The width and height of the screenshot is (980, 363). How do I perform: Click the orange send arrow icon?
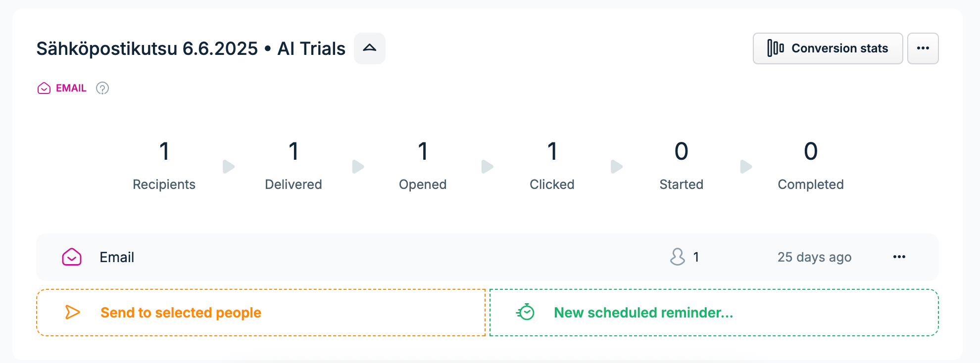(x=73, y=312)
